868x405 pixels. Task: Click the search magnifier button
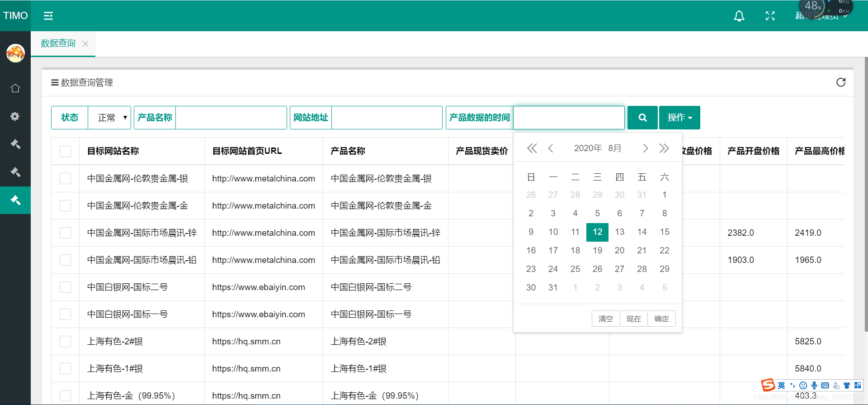642,118
